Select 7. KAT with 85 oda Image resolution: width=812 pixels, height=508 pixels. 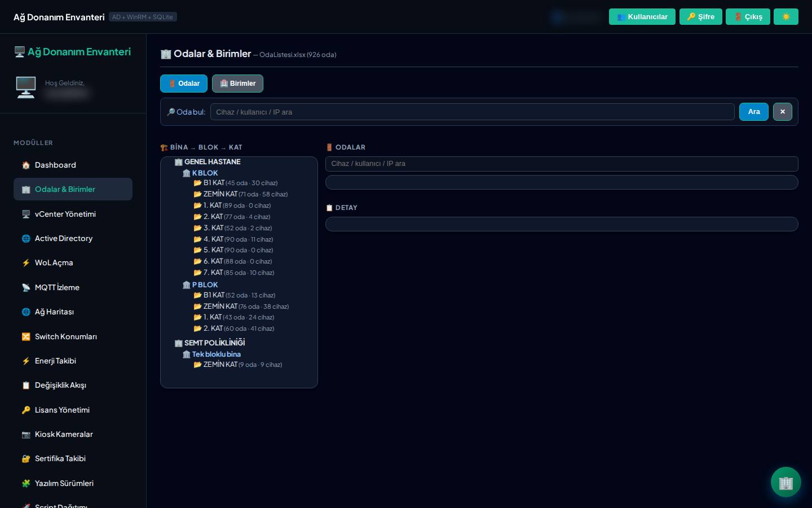234,273
